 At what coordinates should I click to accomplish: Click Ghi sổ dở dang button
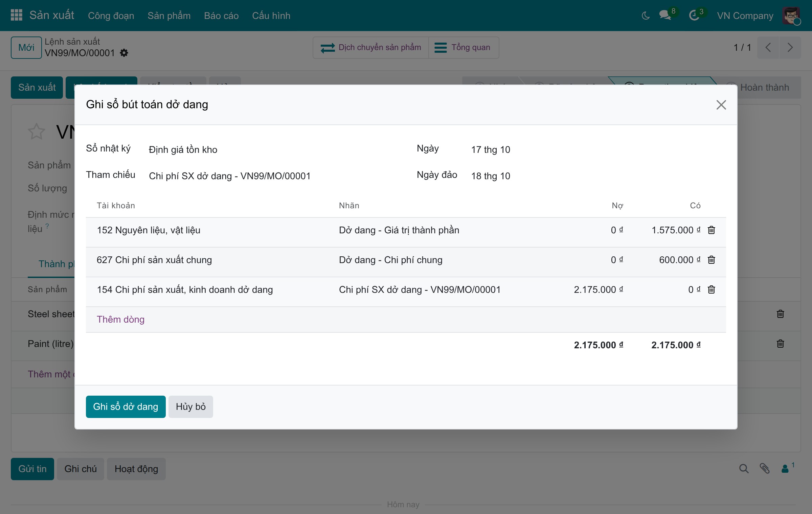tap(126, 406)
